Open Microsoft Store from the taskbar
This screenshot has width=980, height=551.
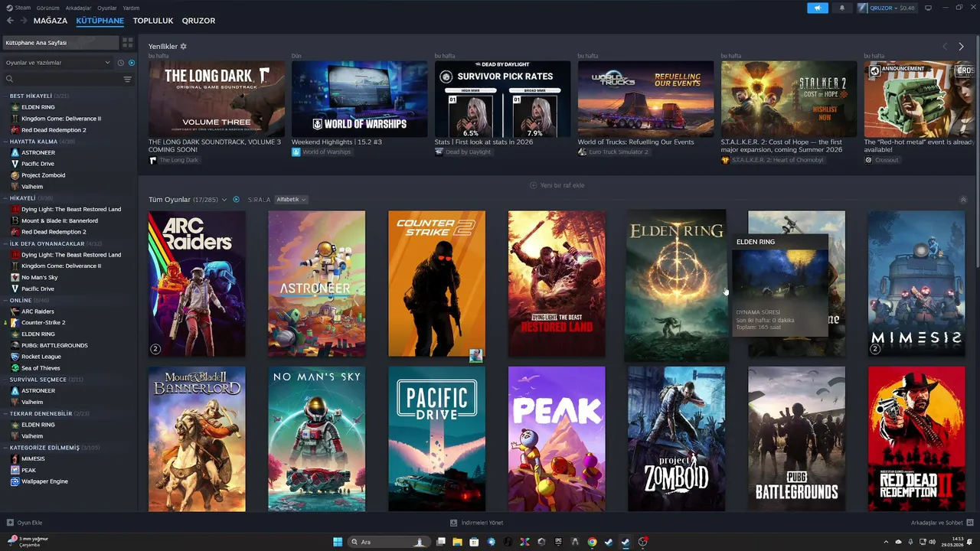tap(474, 542)
